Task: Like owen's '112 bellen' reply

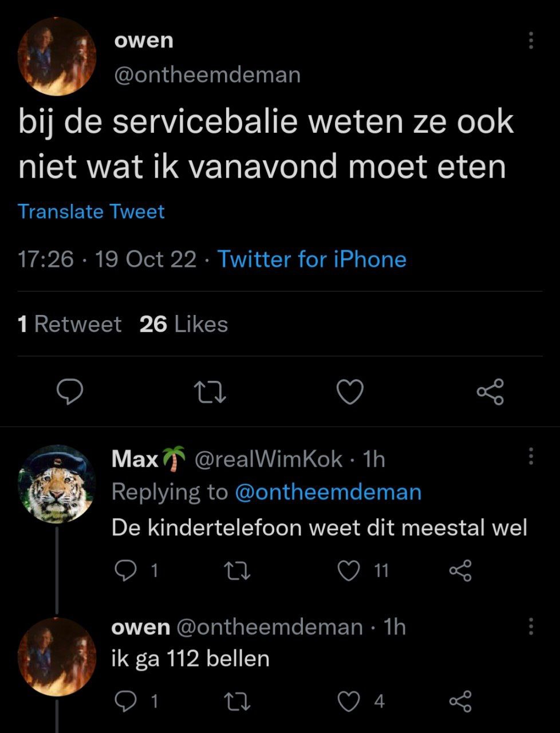Action: tap(349, 701)
